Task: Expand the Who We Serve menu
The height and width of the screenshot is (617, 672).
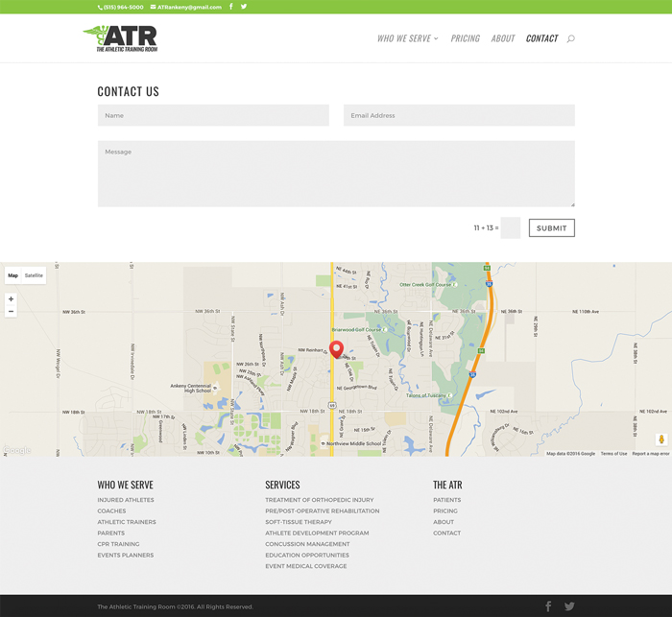Action: pos(407,38)
